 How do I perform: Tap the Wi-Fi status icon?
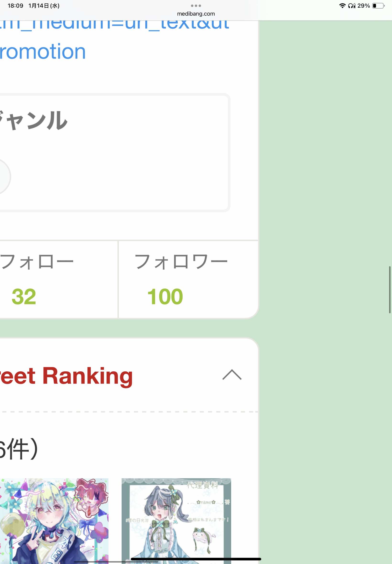pyautogui.click(x=342, y=6)
